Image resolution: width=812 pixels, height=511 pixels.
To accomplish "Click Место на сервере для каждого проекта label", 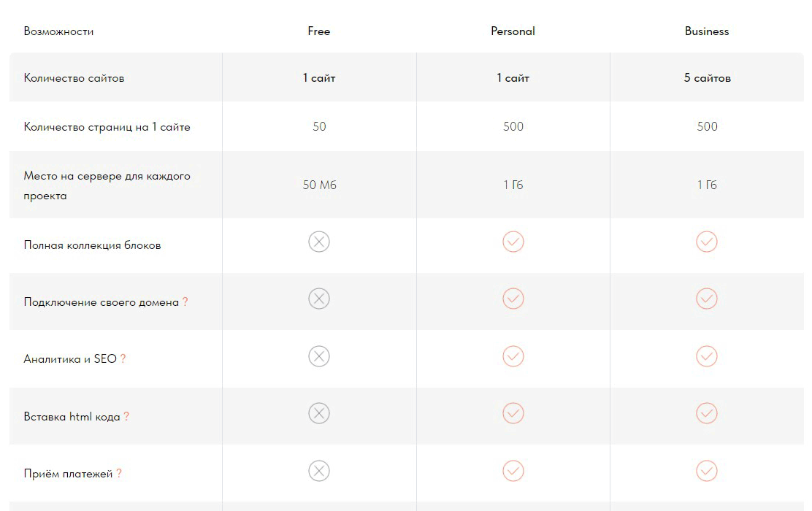I will pos(107,185).
